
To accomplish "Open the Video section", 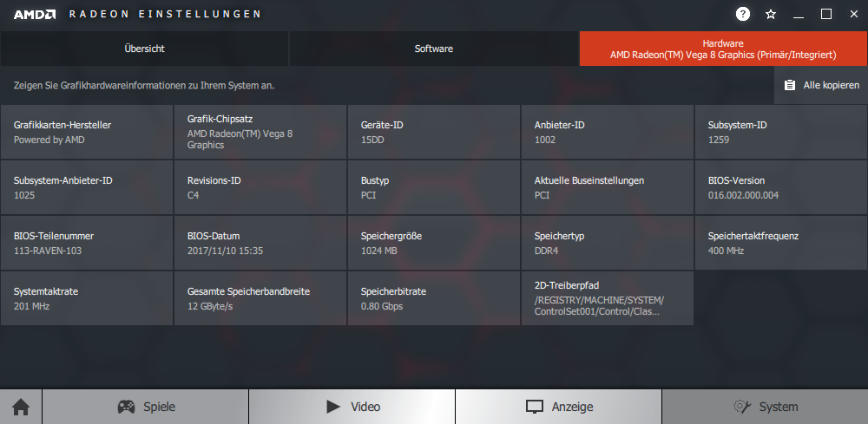I will coord(352,407).
